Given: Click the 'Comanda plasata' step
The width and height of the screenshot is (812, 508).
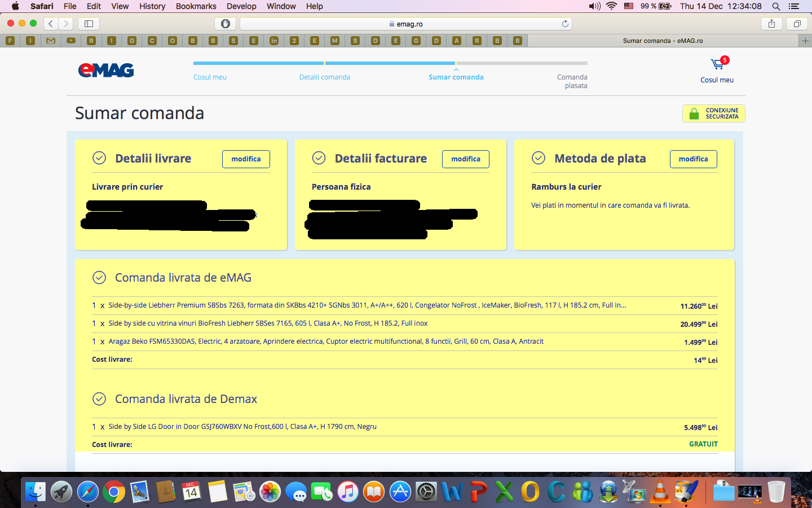Looking at the screenshot, I should 572,81.
